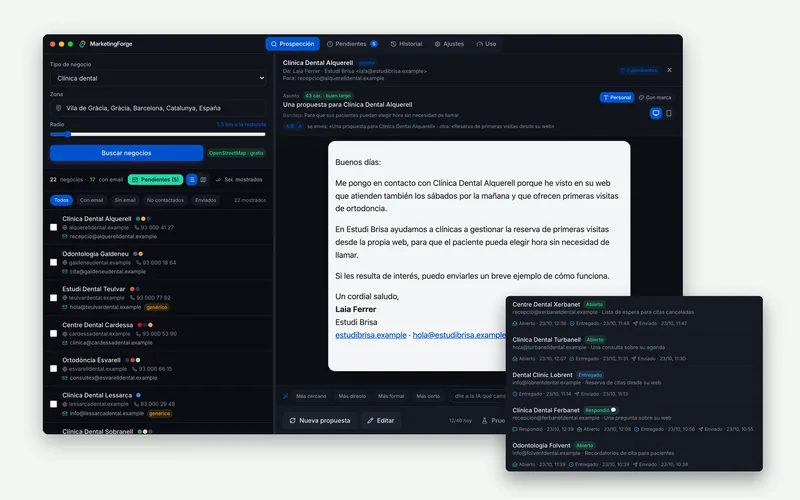The image size is (800, 500).
Task: Click the AI instruction input field
Action: click(478, 396)
